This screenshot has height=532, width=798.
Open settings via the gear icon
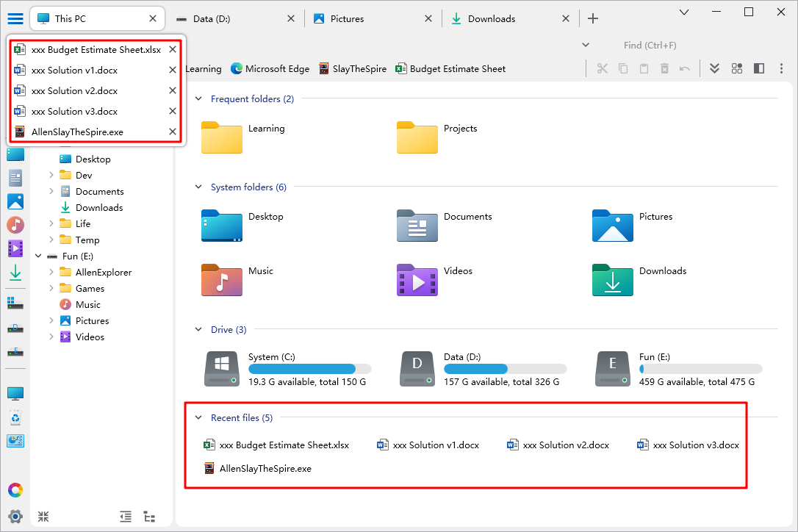[15, 516]
